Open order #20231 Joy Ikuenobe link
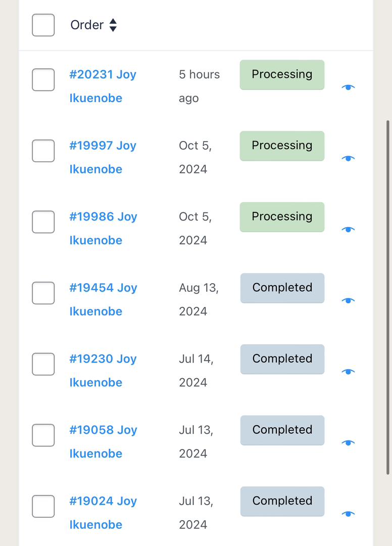The height and width of the screenshot is (546, 392). [103, 75]
